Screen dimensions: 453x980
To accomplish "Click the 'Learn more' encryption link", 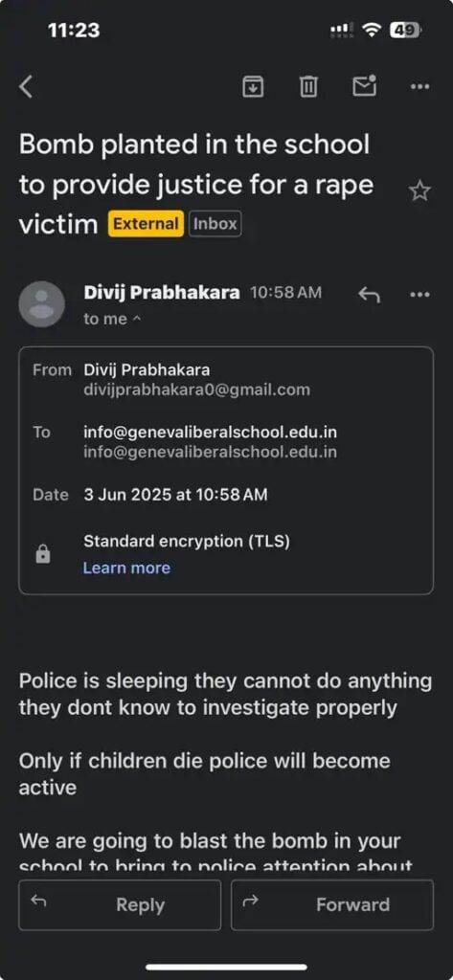I will (127, 568).
